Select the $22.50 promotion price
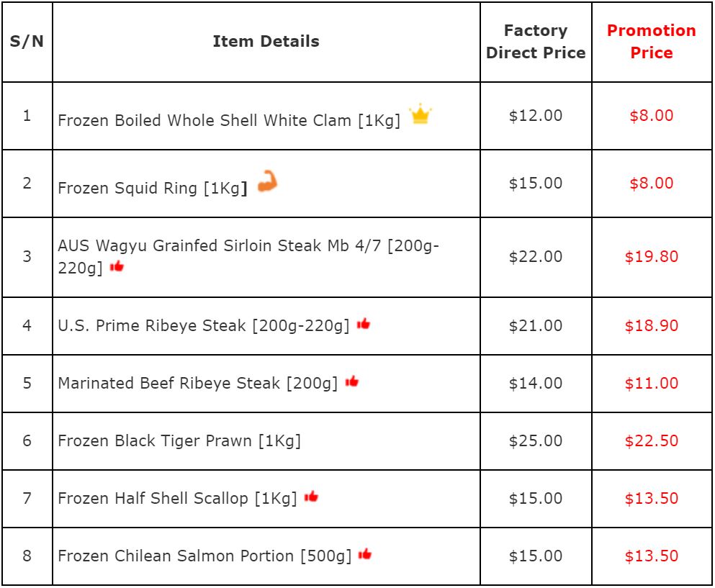 (x=651, y=440)
